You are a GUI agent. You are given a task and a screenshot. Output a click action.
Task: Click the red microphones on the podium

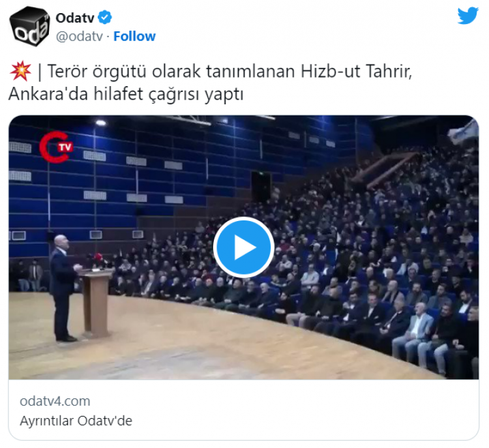(x=98, y=259)
